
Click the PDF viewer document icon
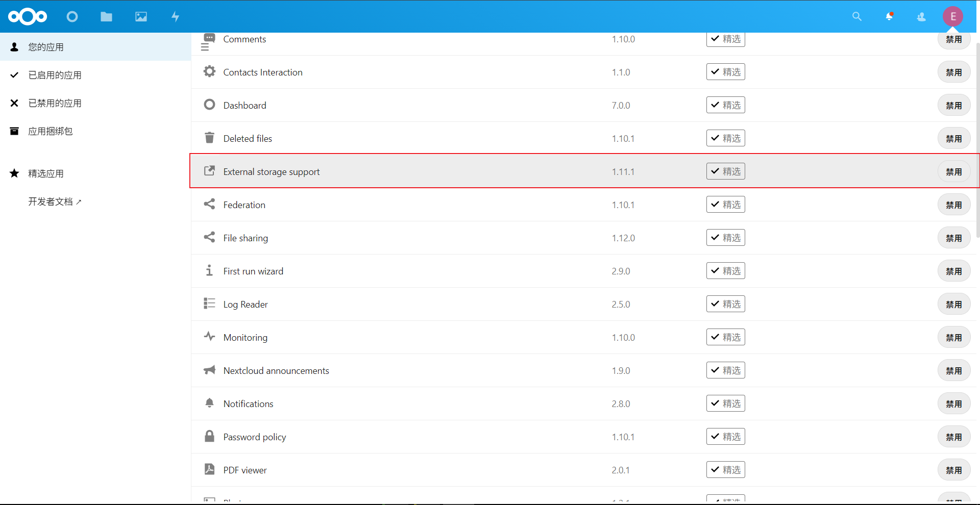click(209, 469)
